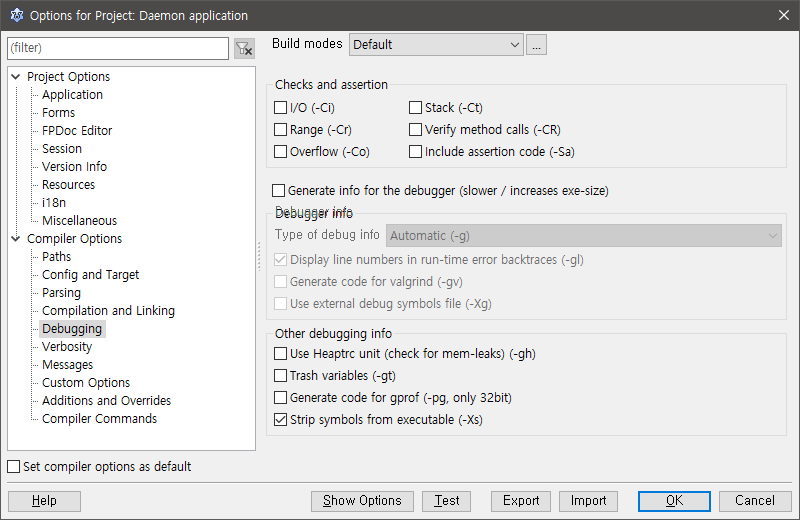Click the filter clear icon button
Image resolution: width=800 pixels, height=520 pixels.
(x=244, y=48)
